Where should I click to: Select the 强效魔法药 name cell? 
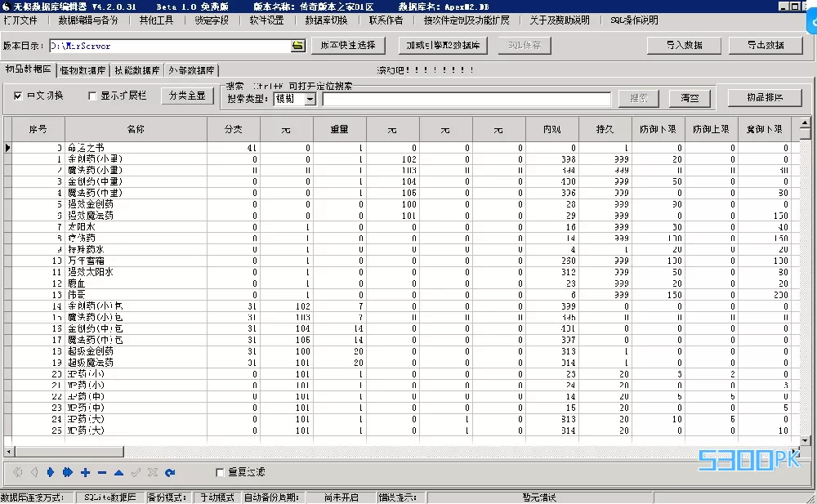136,216
